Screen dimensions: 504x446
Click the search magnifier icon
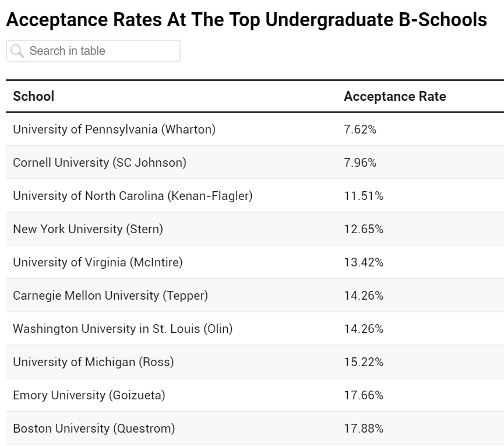pos(17,51)
